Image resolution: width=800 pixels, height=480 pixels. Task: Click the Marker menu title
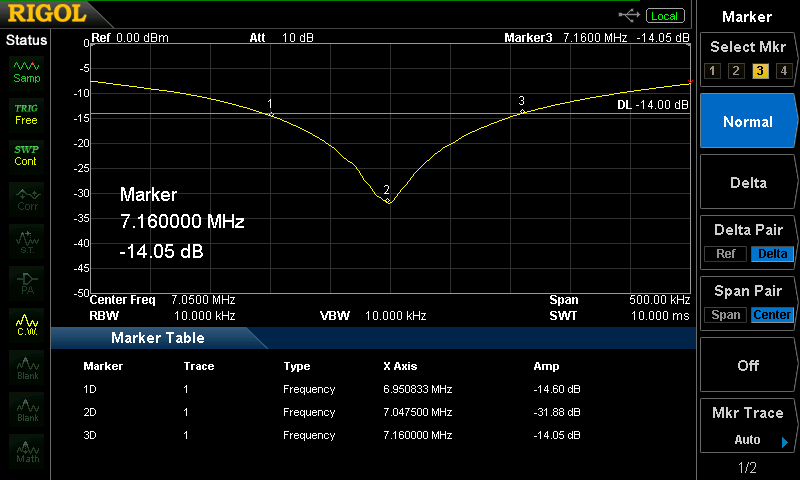tap(747, 17)
